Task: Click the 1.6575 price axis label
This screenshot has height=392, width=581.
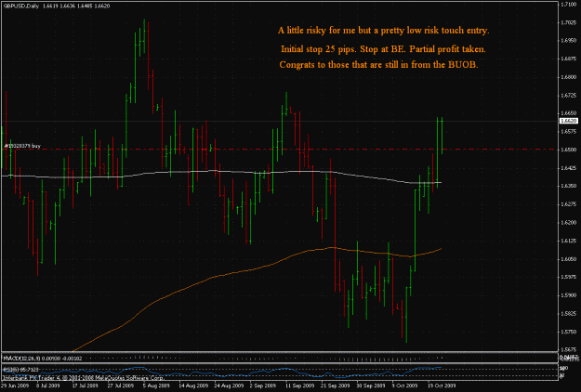Action: pos(568,131)
